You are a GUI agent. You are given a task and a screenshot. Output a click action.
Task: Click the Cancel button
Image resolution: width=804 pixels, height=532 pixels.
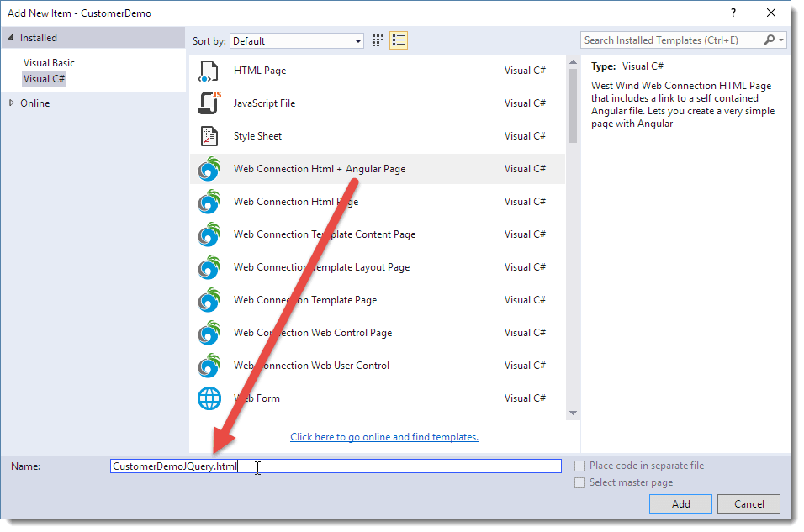tap(748, 503)
